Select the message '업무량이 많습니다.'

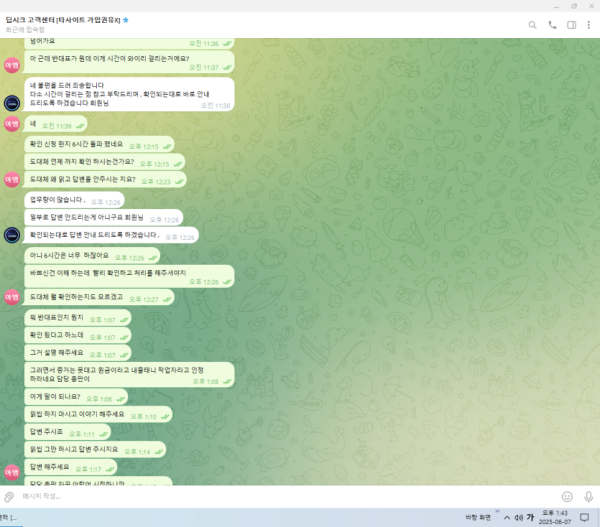[75, 200]
